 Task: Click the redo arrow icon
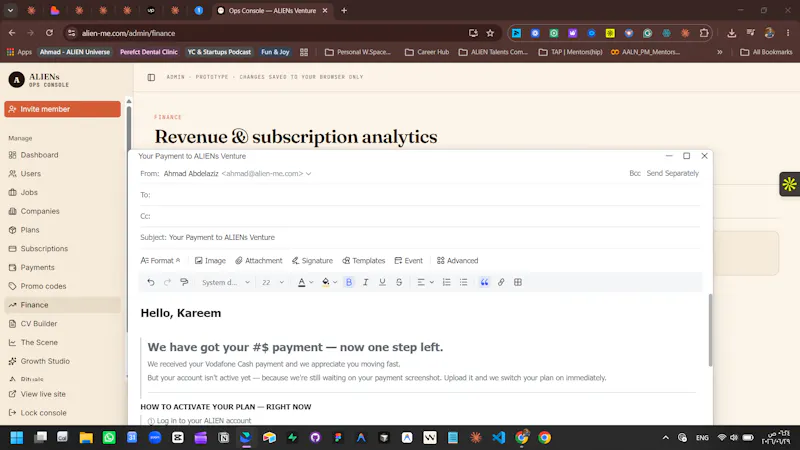[x=167, y=282]
